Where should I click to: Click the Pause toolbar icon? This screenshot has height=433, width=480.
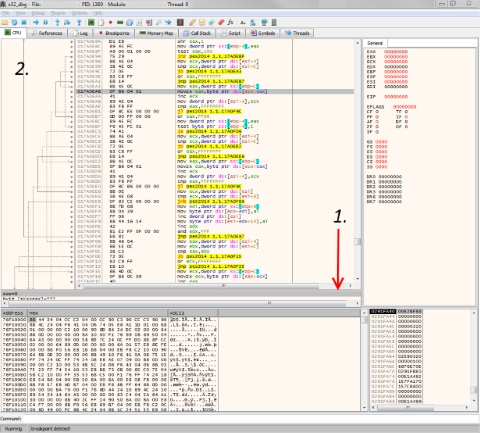coord(46,23)
